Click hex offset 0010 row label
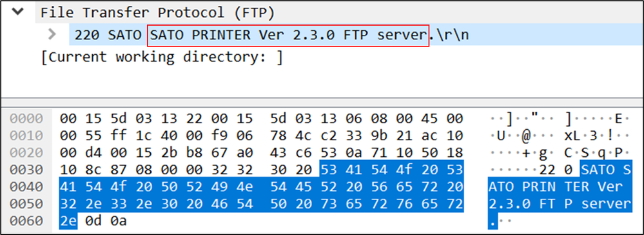The width and height of the screenshot is (644, 235). click(x=26, y=136)
